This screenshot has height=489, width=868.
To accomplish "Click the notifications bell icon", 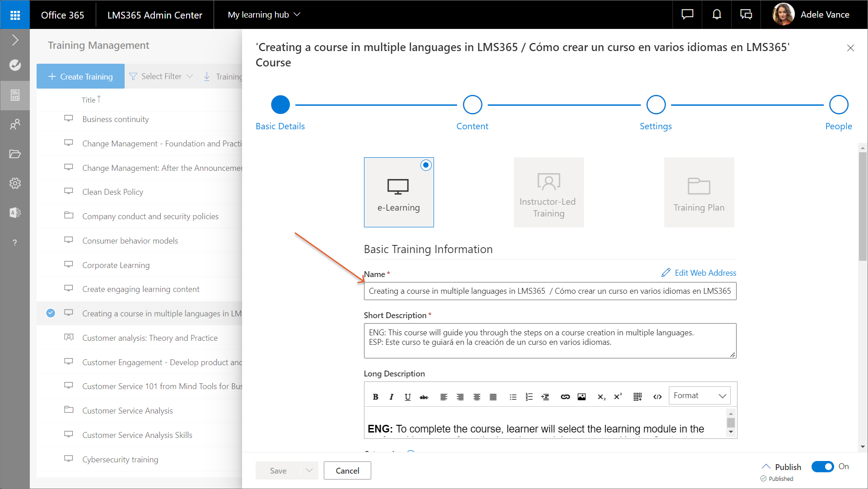I will [717, 14].
